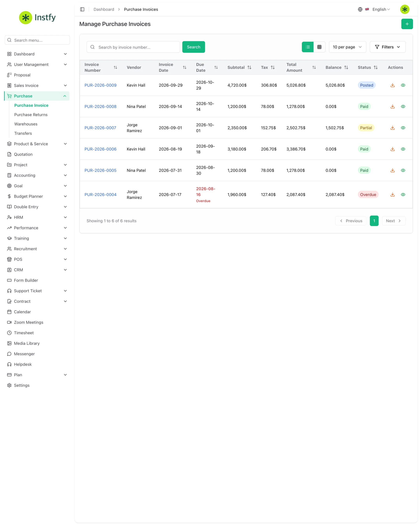View invoice PUR-2026-0006 details eye icon
This screenshot has width=420, height=525.
tap(403, 149)
